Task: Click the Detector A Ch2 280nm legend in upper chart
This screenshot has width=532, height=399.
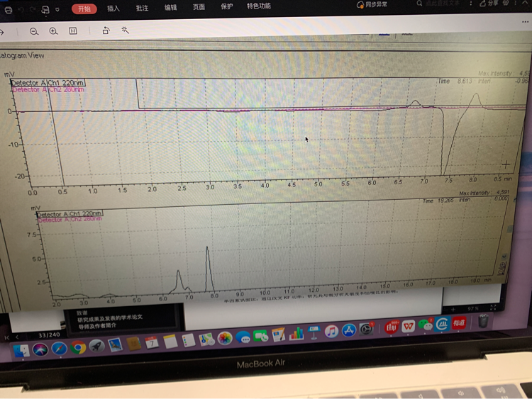Action: pyautogui.click(x=48, y=89)
